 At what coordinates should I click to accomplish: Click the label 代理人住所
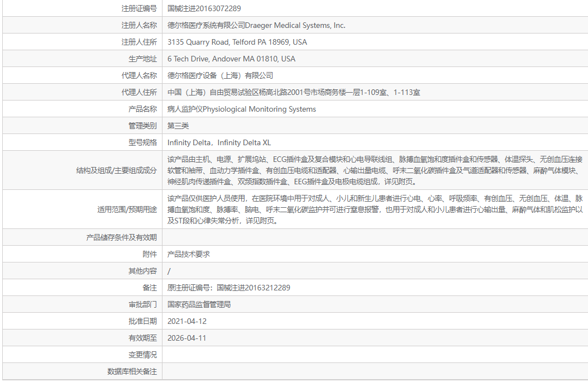[x=138, y=92]
